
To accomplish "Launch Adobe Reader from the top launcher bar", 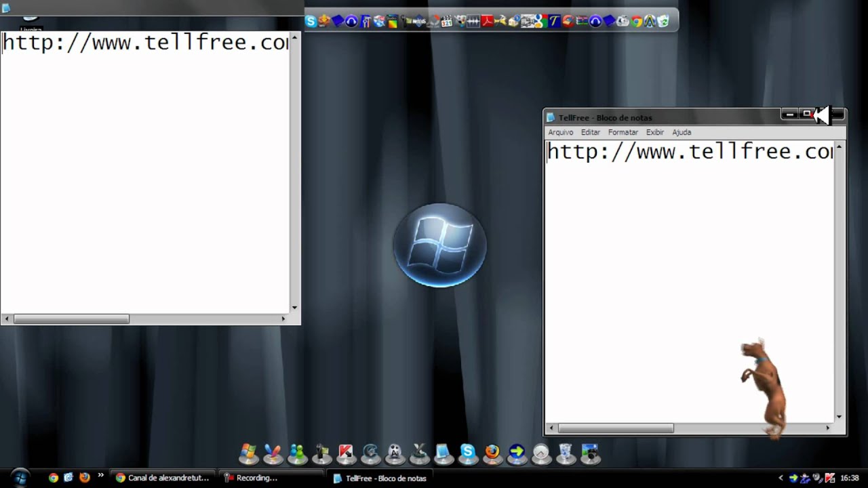I will click(488, 21).
